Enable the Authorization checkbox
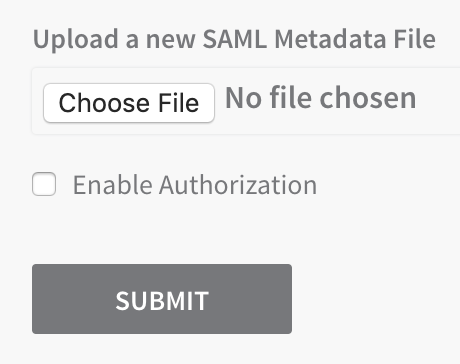The width and height of the screenshot is (460, 364). [44, 184]
